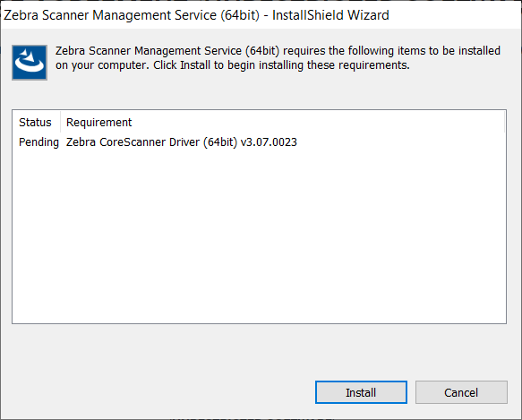Start installing the listed requirements with Install
The image size is (522, 420).
361,392
